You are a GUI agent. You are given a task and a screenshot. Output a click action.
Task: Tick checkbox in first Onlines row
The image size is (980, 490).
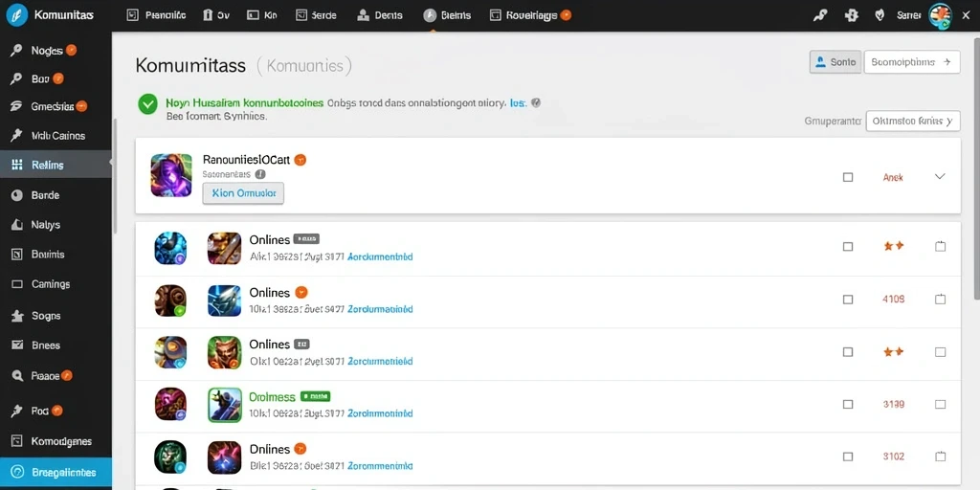pos(848,246)
